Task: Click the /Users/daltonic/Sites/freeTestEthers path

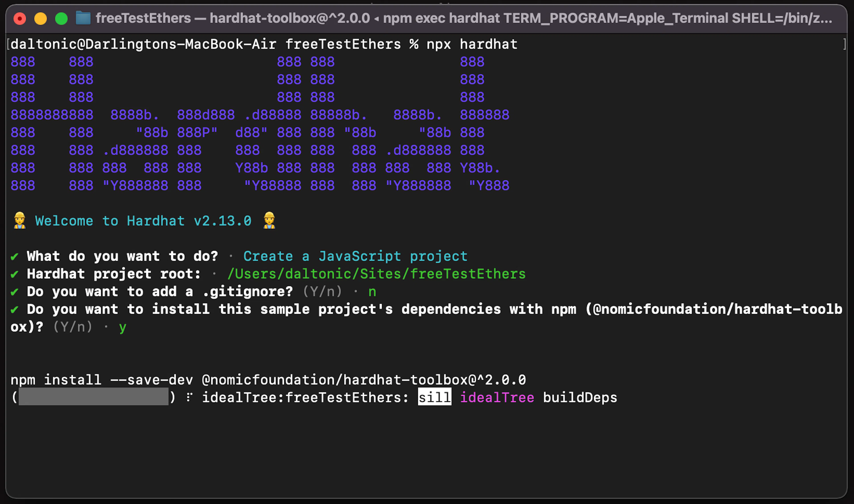Action: (377, 274)
